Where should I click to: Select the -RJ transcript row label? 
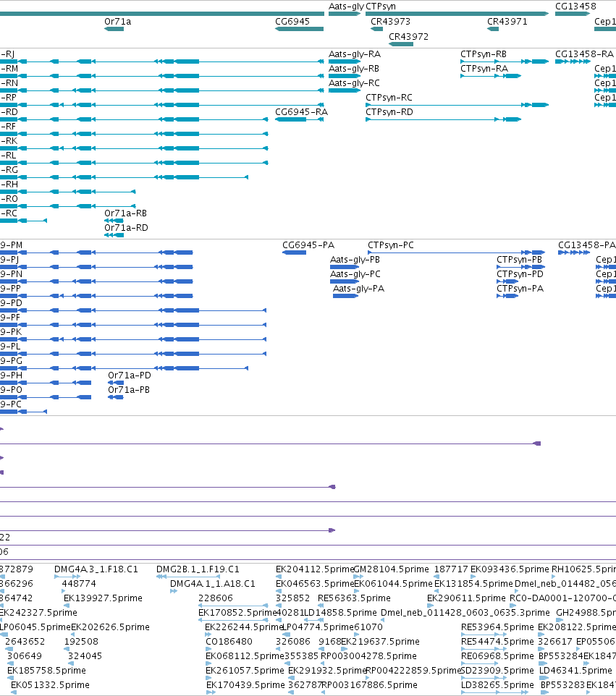tap(7, 54)
